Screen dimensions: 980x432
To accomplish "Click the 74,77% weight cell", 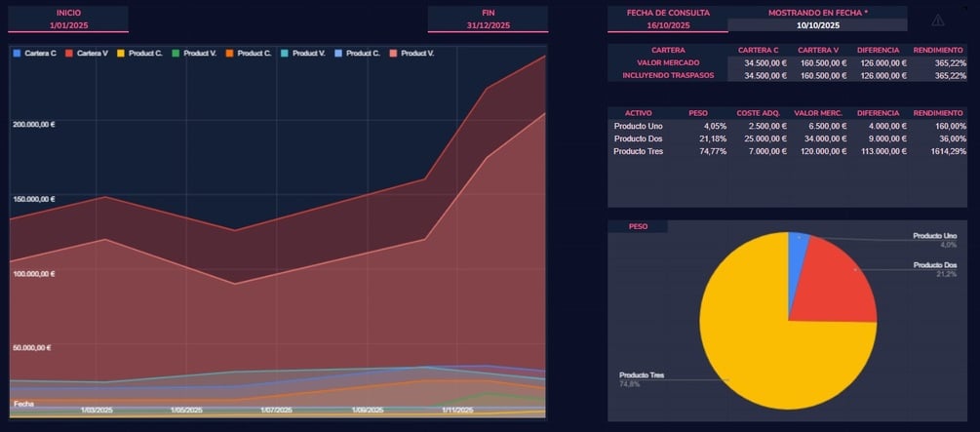I will point(714,151).
